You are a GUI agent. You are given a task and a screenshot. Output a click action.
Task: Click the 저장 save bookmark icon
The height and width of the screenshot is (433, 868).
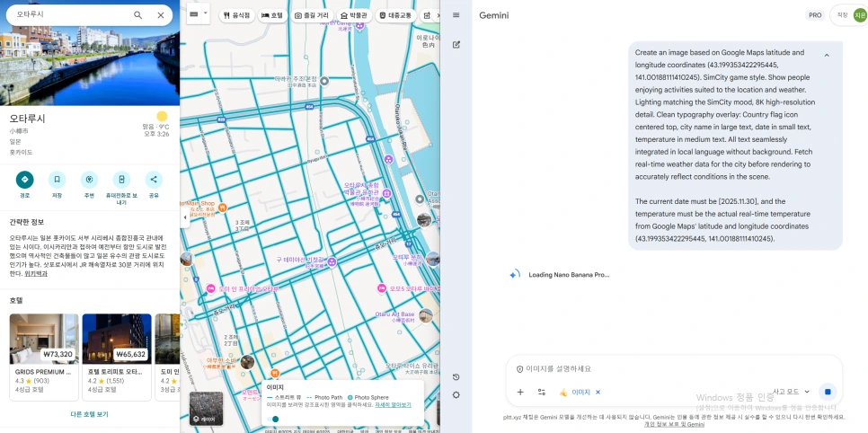57,180
